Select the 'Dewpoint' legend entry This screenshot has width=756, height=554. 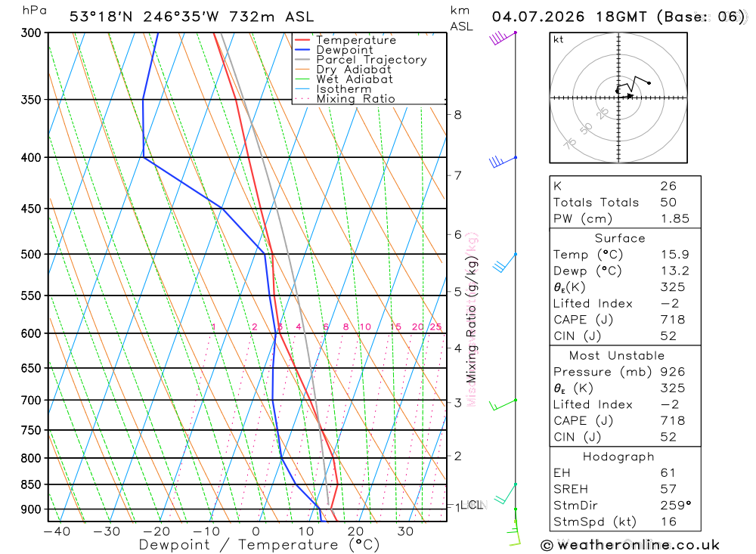click(344, 50)
